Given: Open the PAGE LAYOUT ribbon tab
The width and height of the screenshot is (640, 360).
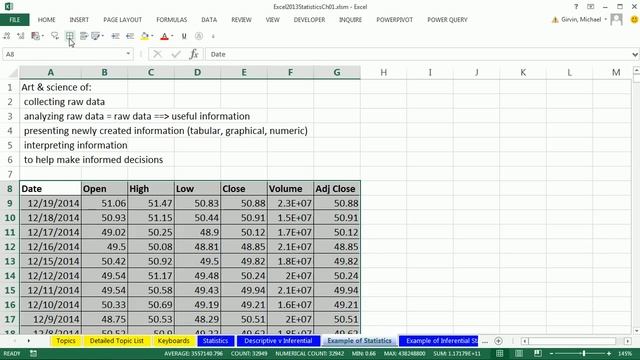Looking at the screenshot, I should (122, 20).
